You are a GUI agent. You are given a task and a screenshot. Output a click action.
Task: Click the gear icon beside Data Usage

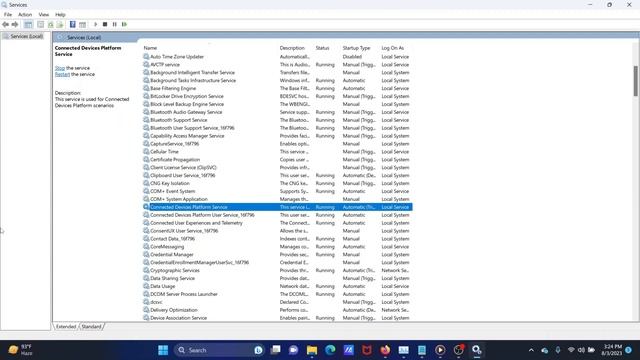pyautogui.click(x=146, y=286)
